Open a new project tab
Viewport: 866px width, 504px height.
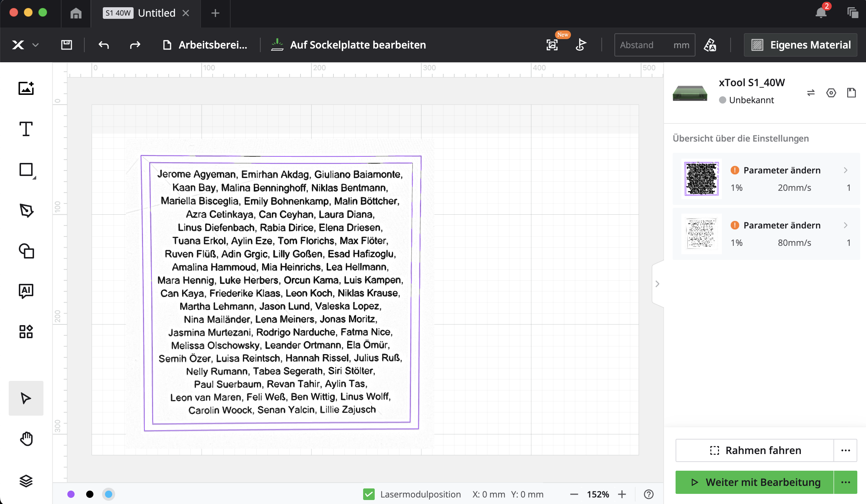pos(215,13)
